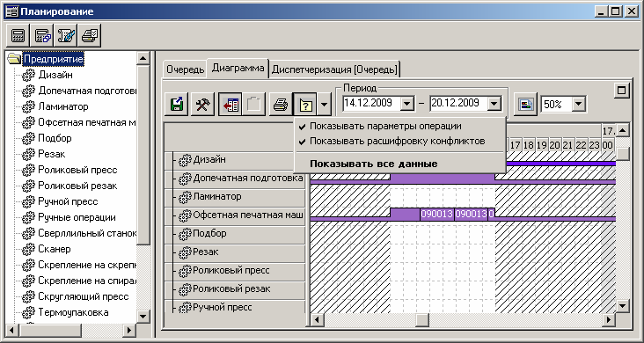Click first 090013 task bar in Gantt chart
Image resolution: width=644 pixels, height=343 pixels.
[x=436, y=214]
